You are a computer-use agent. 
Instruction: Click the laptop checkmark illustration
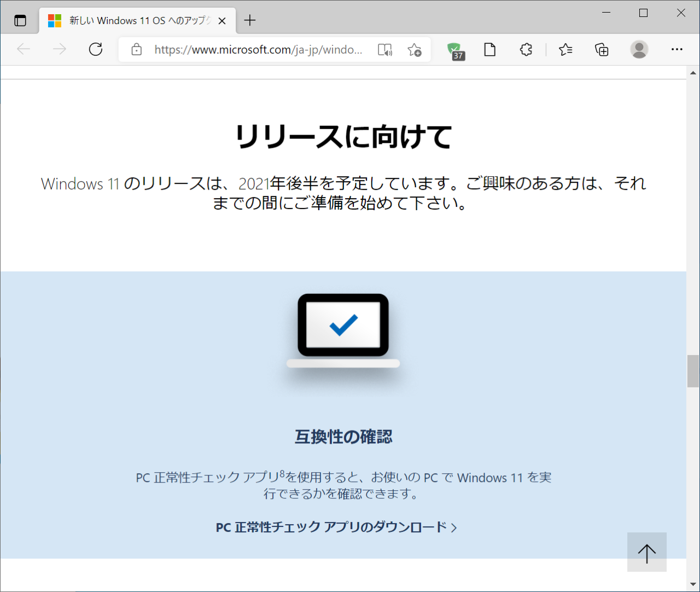click(x=343, y=332)
